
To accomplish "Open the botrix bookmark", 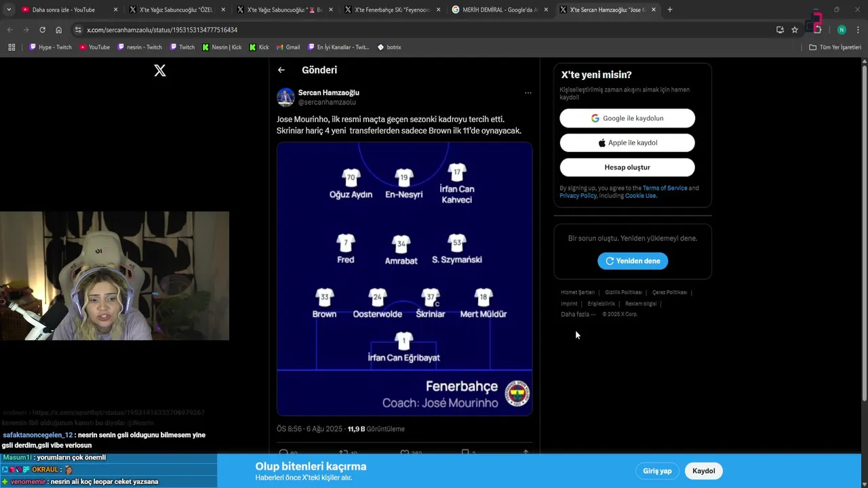I will coord(389,47).
